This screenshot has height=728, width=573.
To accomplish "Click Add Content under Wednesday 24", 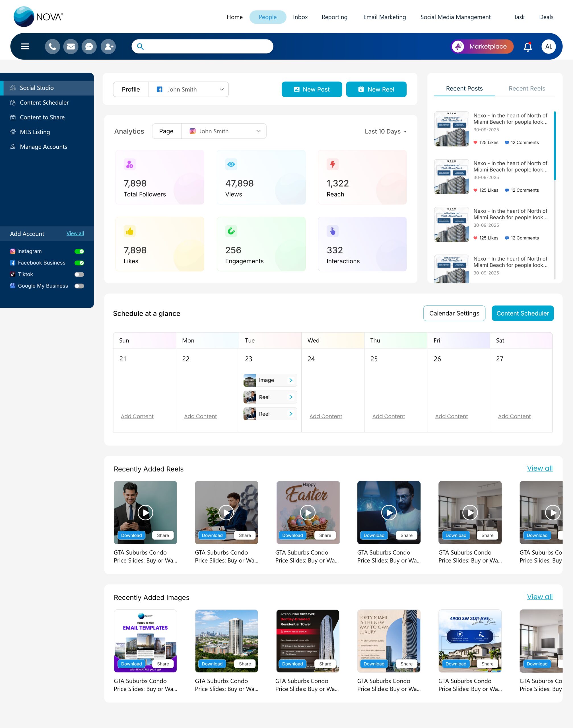I will pos(325,416).
